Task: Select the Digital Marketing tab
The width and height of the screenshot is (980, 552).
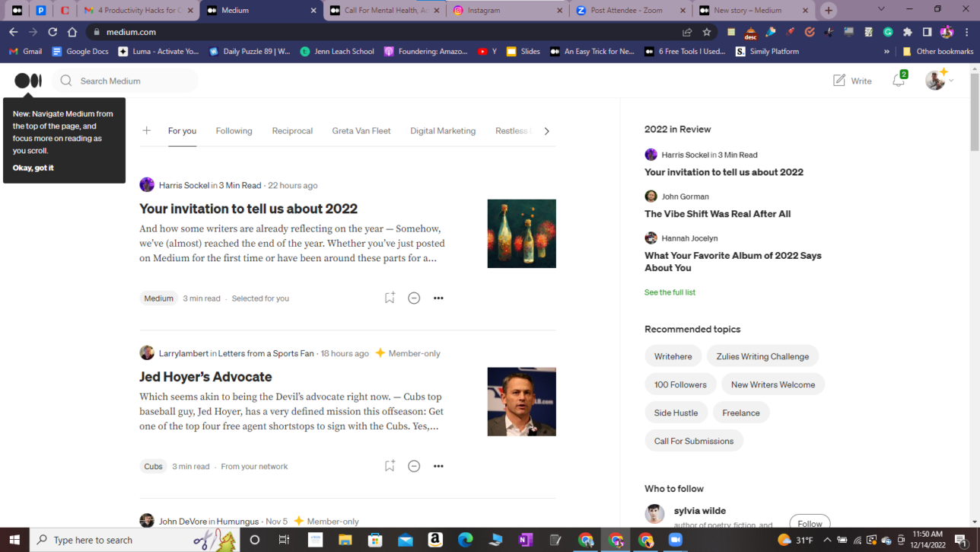Action: pos(443,131)
